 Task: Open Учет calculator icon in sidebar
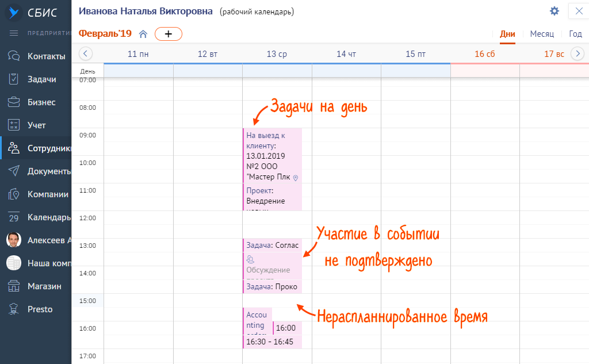click(14, 125)
